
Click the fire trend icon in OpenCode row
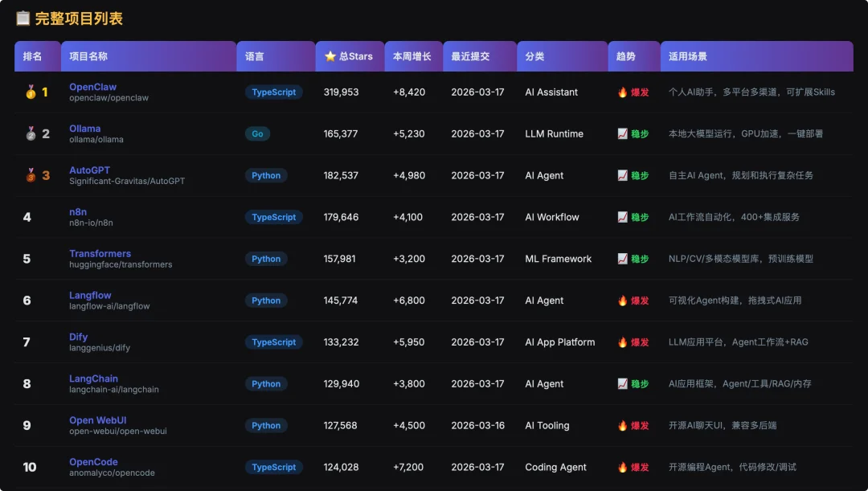tap(622, 468)
